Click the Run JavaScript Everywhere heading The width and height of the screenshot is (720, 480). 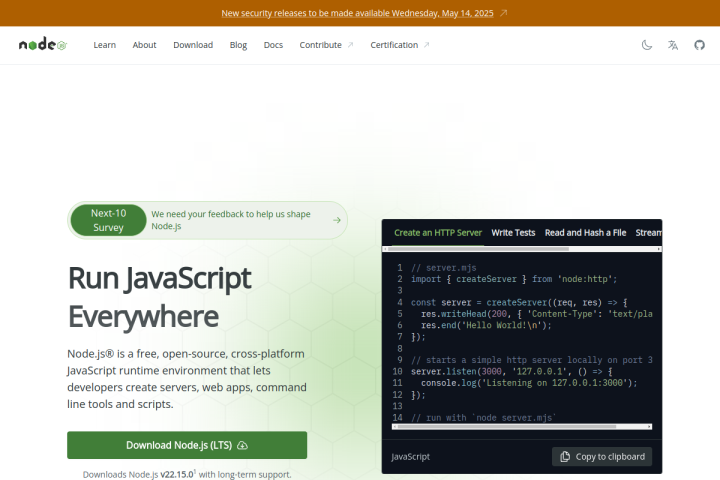pyautogui.click(x=159, y=297)
